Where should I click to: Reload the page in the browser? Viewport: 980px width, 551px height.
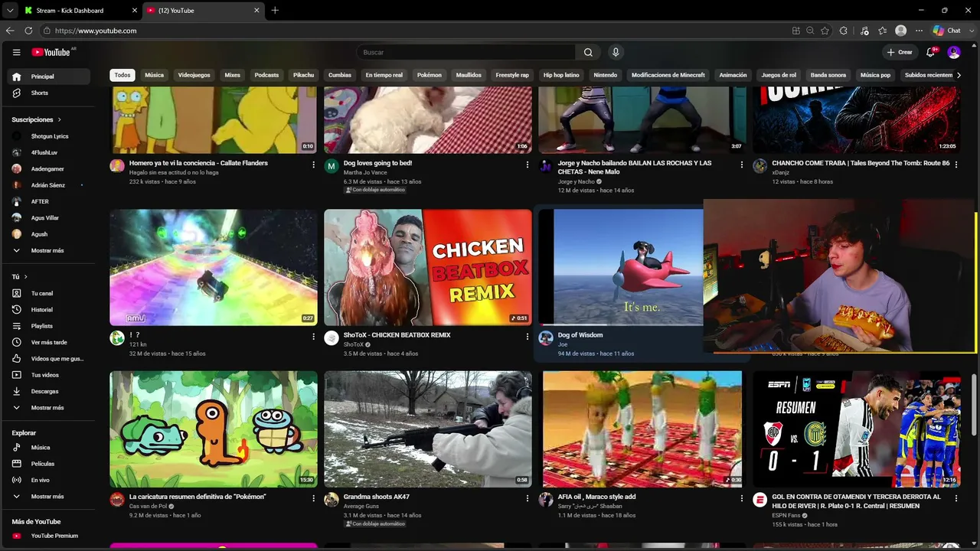pos(28,31)
